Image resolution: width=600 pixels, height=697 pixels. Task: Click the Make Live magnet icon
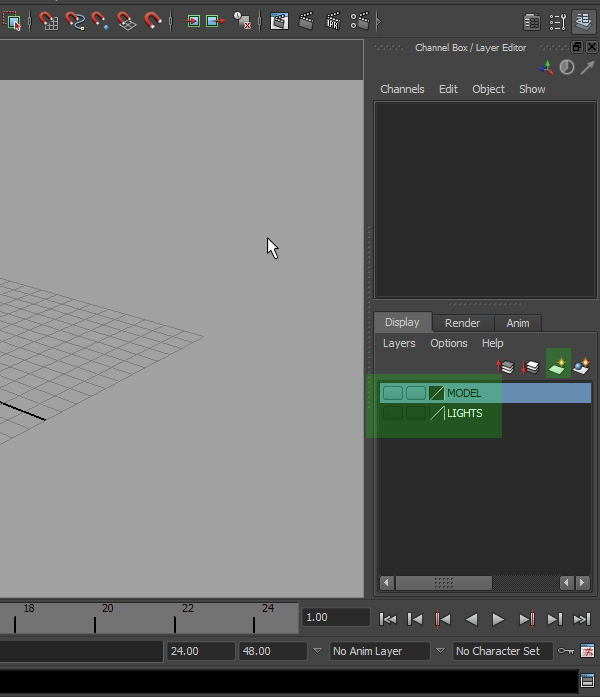click(152, 21)
